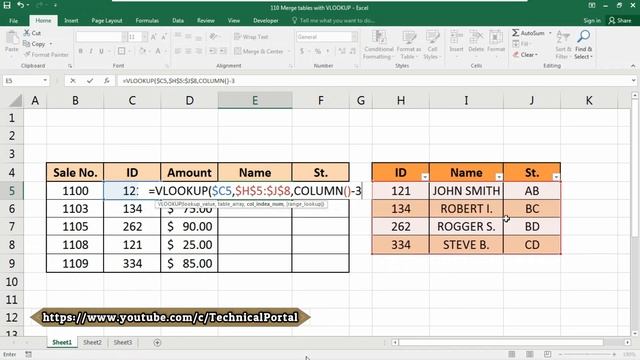Image resolution: width=640 pixels, height=360 pixels.
Task: Click the Decrease Indent icon
Action: point(213,51)
